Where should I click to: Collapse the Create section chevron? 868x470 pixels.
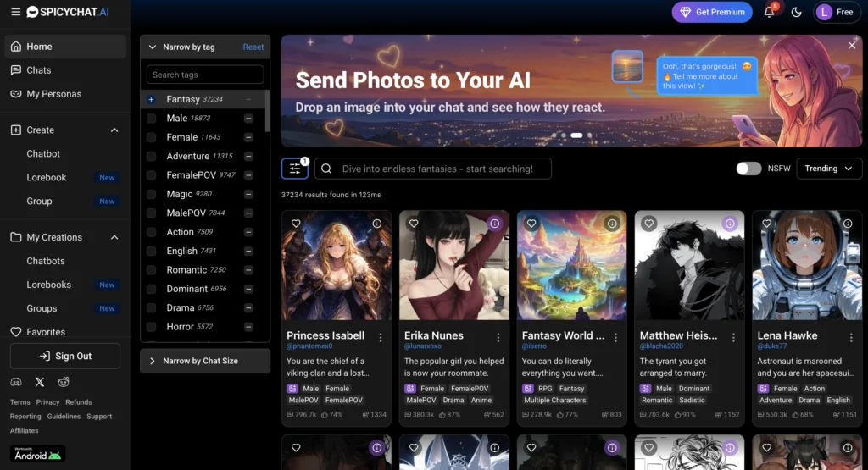coord(114,130)
